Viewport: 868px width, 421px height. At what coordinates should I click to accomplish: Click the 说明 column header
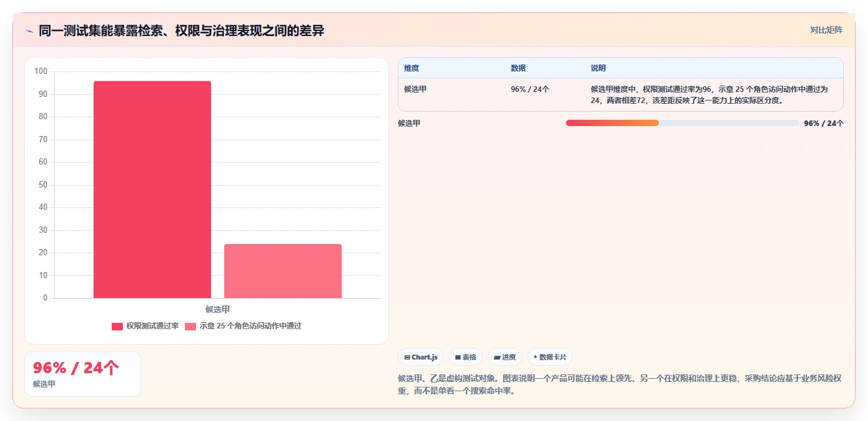pos(598,68)
